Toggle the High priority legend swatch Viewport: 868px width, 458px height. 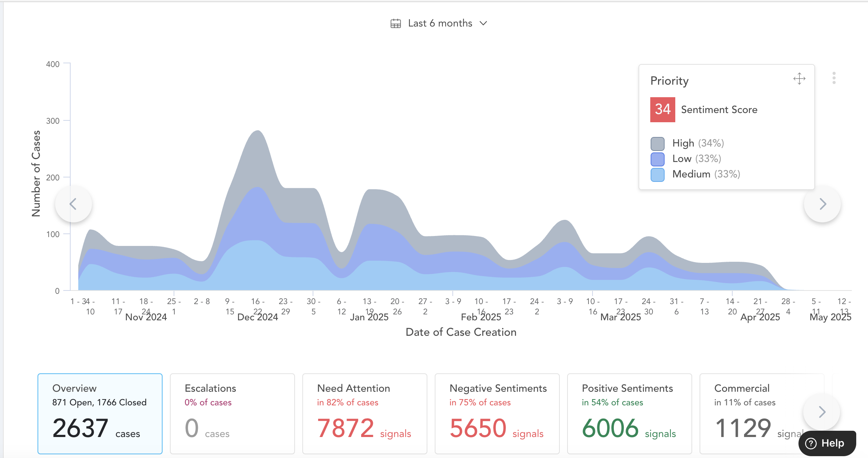(x=657, y=143)
